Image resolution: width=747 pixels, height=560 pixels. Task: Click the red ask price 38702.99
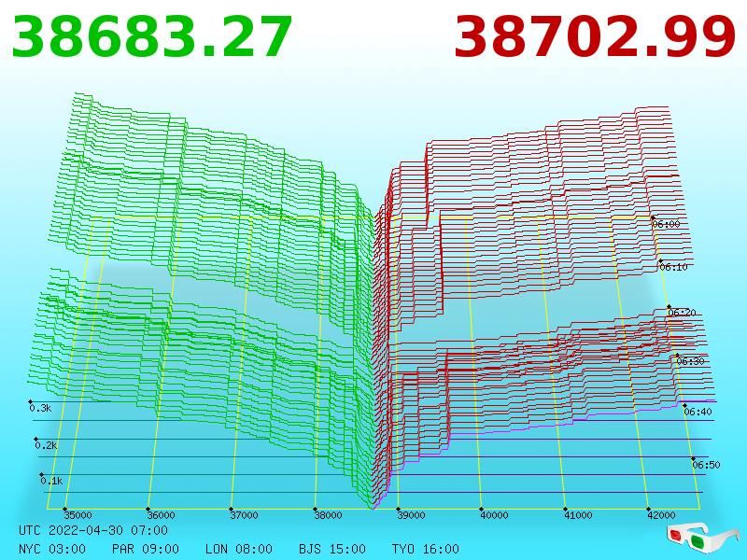click(595, 37)
